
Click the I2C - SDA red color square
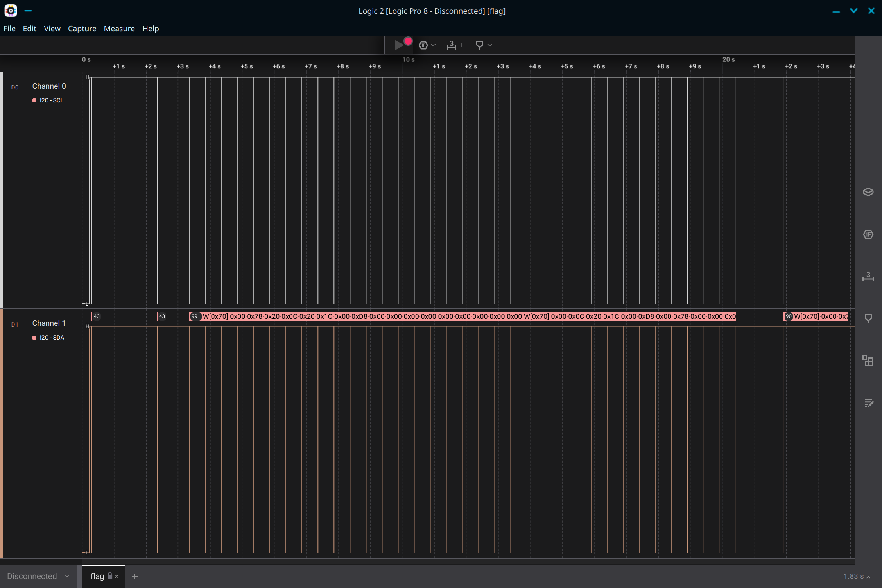(34, 338)
